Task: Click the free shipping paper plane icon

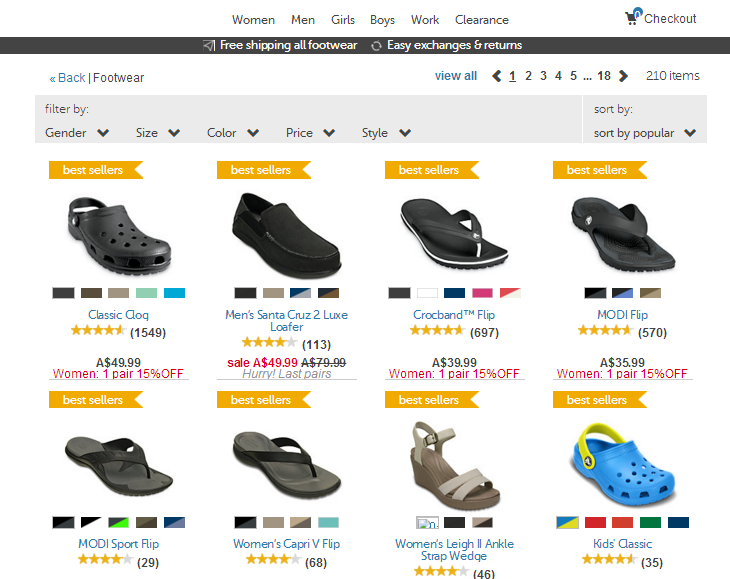Action: point(209,45)
